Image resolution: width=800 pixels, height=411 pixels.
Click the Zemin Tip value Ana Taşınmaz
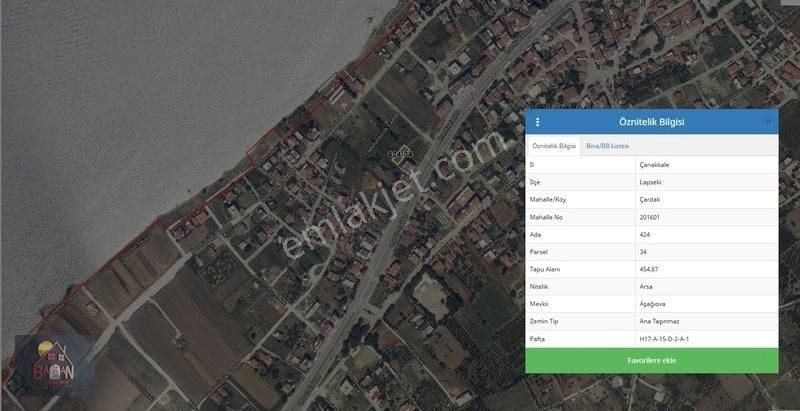pyautogui.click(x=658, y=321)
